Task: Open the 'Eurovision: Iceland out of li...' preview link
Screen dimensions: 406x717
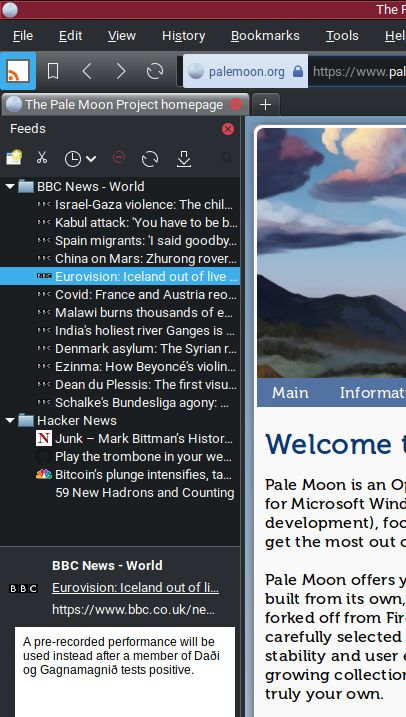Action: [135, 588]
